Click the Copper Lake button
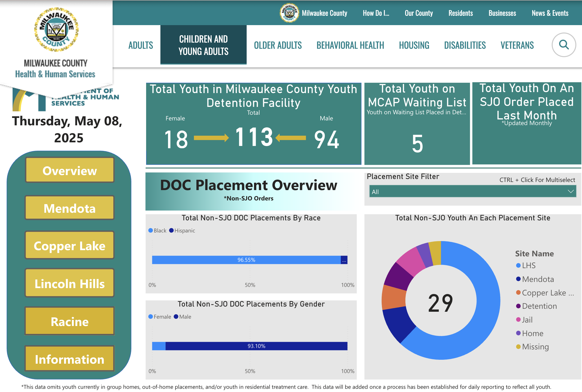Image resolution: width=582 pixels, height=392 pixels. pos(69,245)
